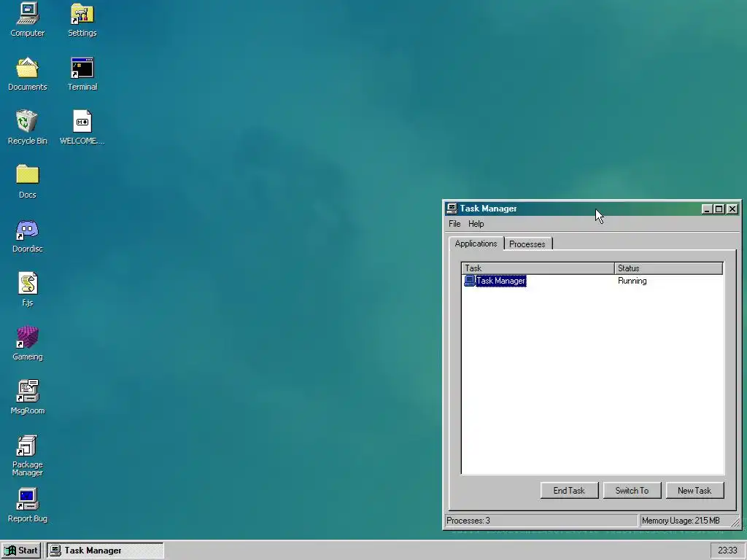
Task: Open the Start menu button
Action: [21, 551]
